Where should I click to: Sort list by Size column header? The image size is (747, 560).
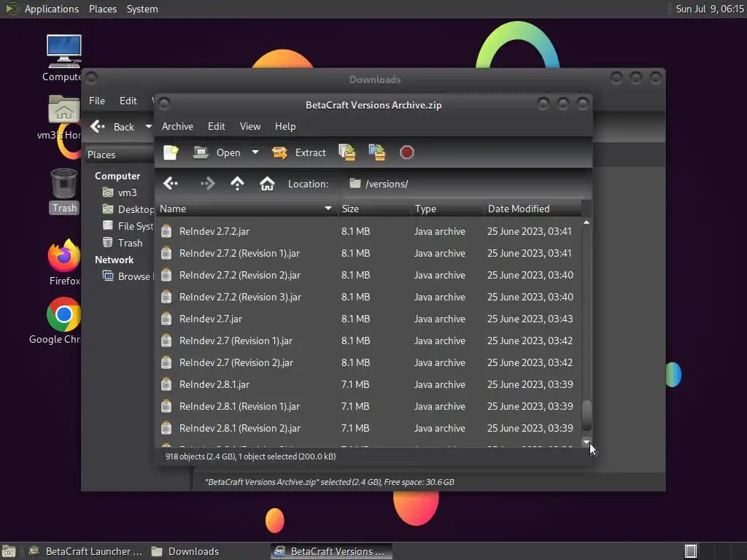pos(374,209)
